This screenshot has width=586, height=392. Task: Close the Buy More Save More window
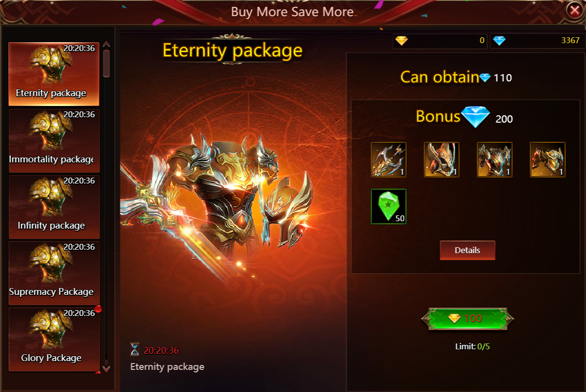574,10
